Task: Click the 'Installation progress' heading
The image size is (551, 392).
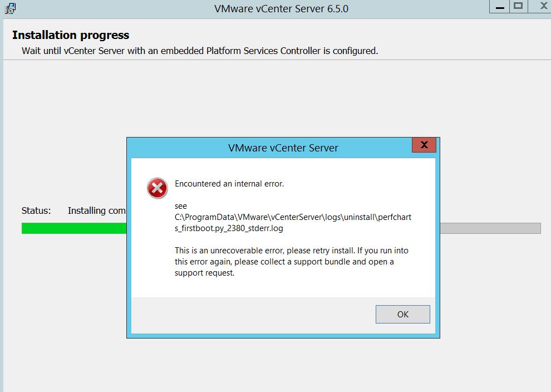Action: point(71,35)
